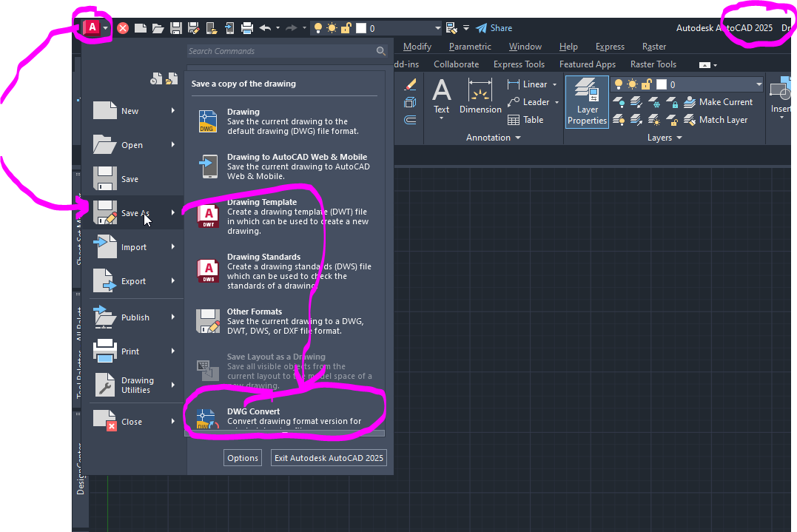Image resolution: width=797 pixels, height=532 pixels.
Task: Click the Save As icon in Quick Access toolbar
Action: [x=194, y=28]
